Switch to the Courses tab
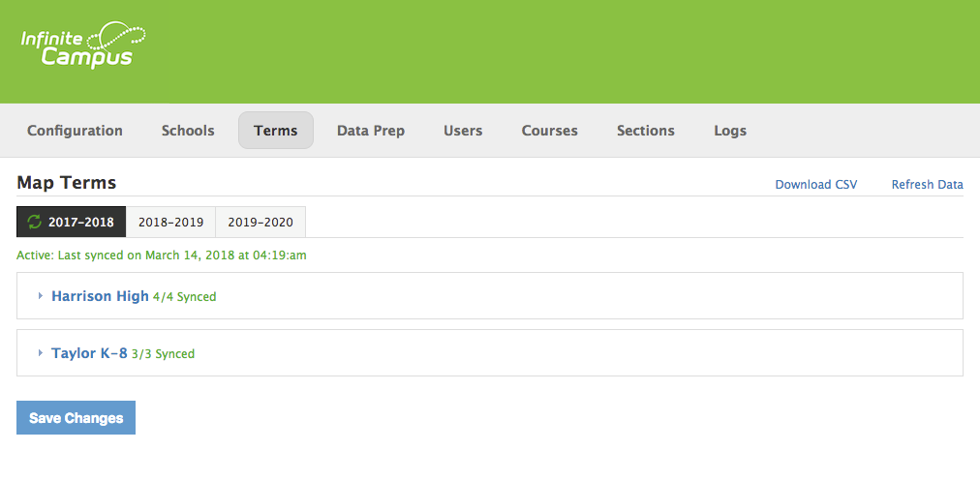Image resolution: width=980 pixels, height=481 pixels. click(x=549, y=131)
